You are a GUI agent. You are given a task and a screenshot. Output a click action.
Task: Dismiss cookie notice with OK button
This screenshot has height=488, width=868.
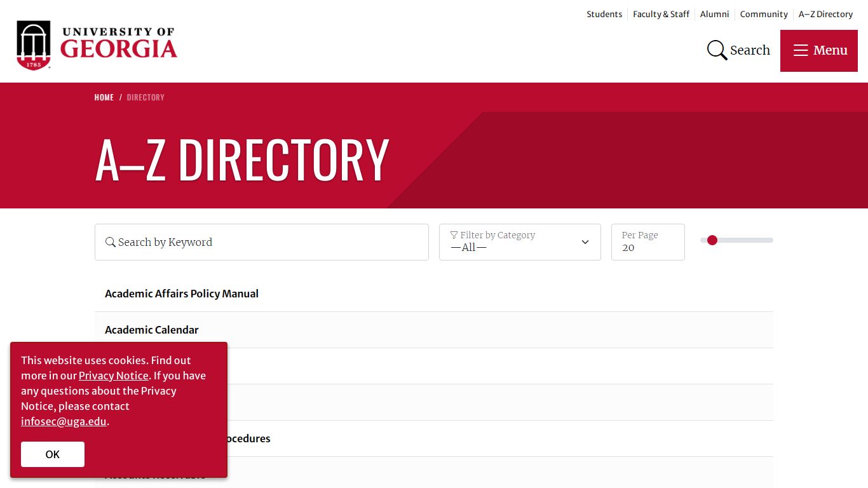(53, 454)
